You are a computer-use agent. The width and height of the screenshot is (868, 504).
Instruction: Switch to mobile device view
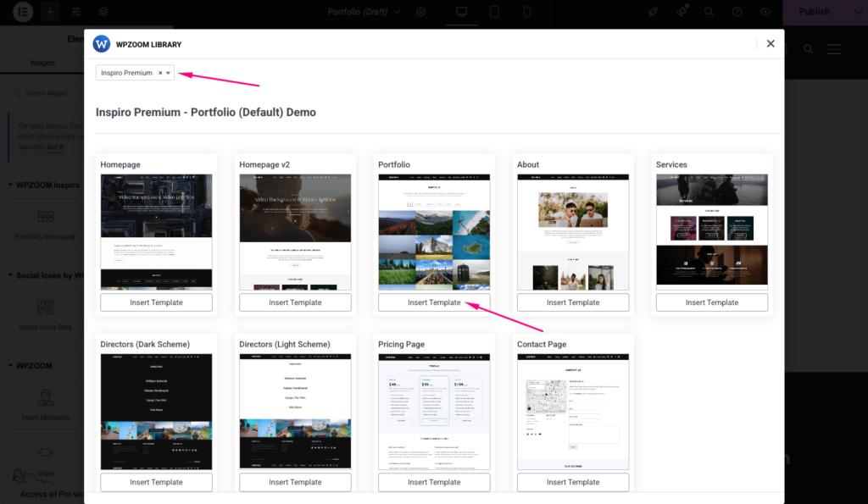[526, 12]
